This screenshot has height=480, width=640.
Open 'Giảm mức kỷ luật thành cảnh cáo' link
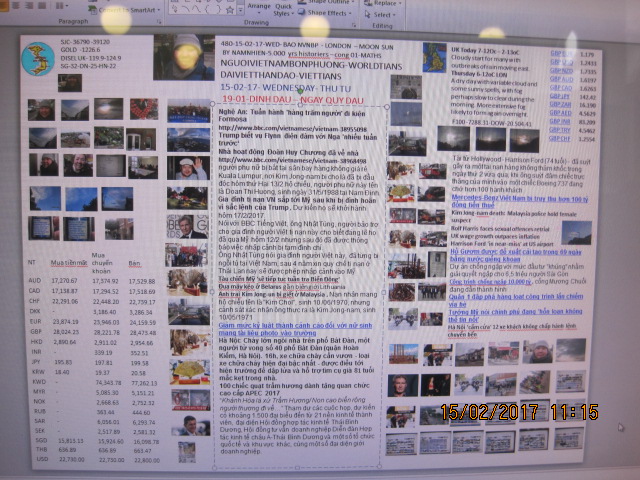[x=295, y=329]
